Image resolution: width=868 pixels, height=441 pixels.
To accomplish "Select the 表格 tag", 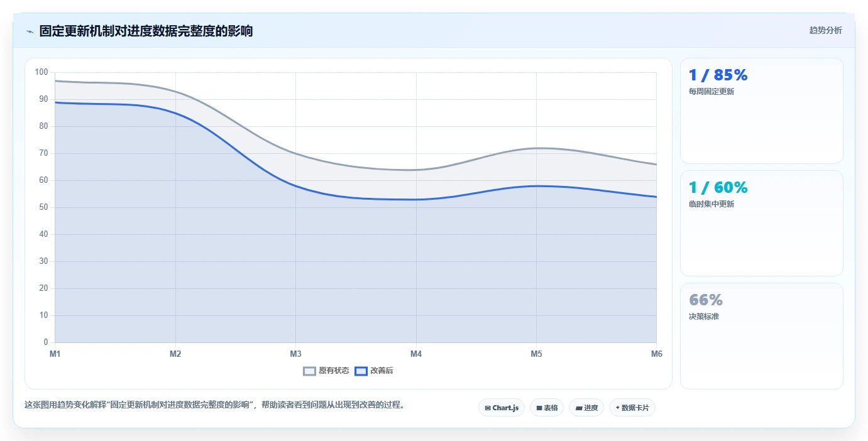I will [547, 408].
